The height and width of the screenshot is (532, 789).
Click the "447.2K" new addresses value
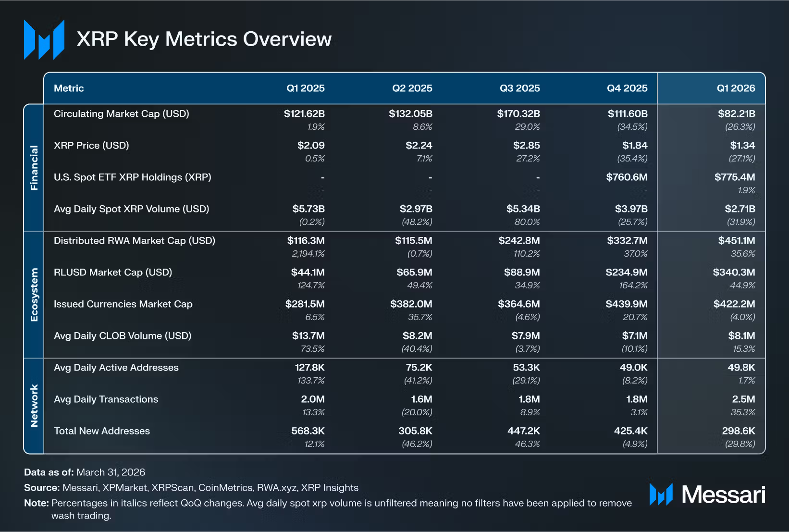pos(524,431)
